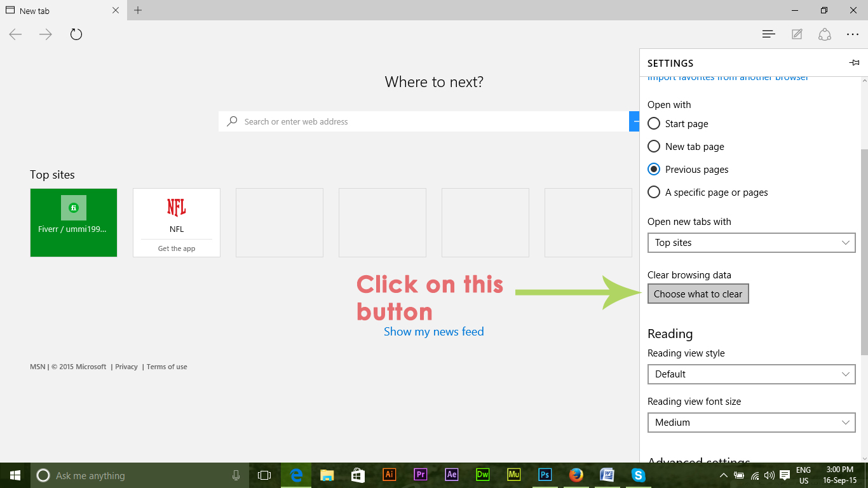Open a new tab with the plus button
The image size is (868, 488).
(x=138, y=10)
